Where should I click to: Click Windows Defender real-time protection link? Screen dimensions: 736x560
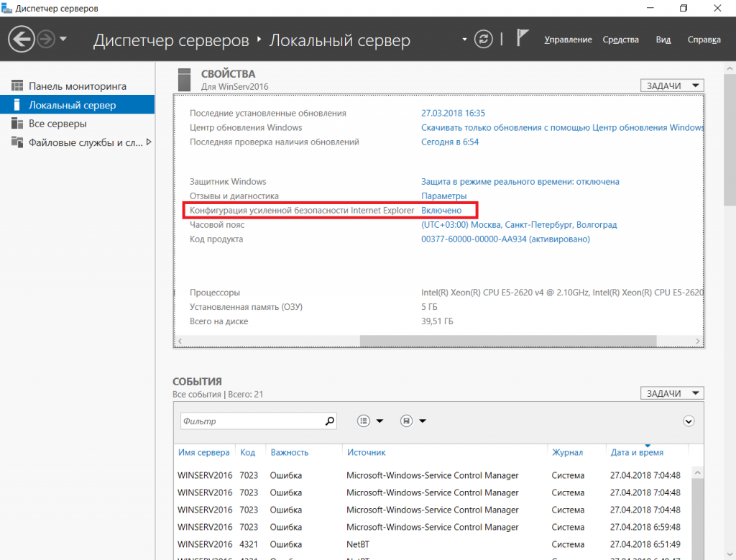point(520,182)
